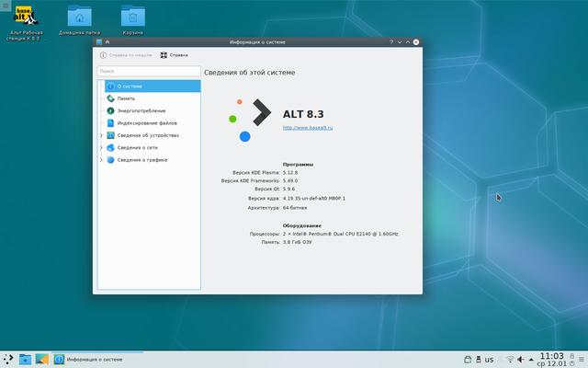Click the 11:03 clock in the panel
The image size is (588, 368).
click(551, 356)
